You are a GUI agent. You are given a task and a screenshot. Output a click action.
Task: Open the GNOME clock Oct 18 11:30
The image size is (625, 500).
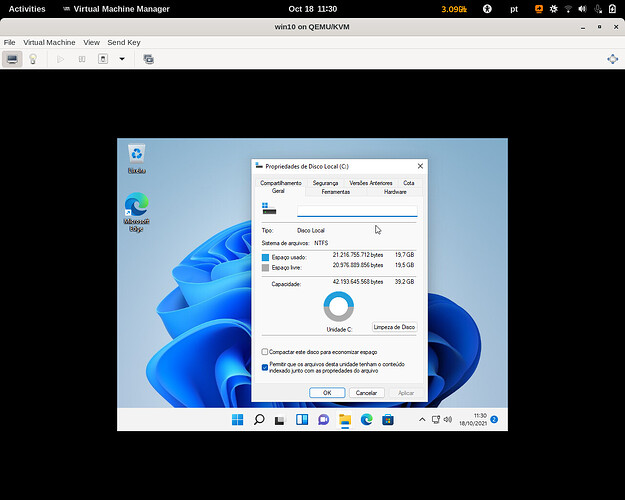(312, 9)
